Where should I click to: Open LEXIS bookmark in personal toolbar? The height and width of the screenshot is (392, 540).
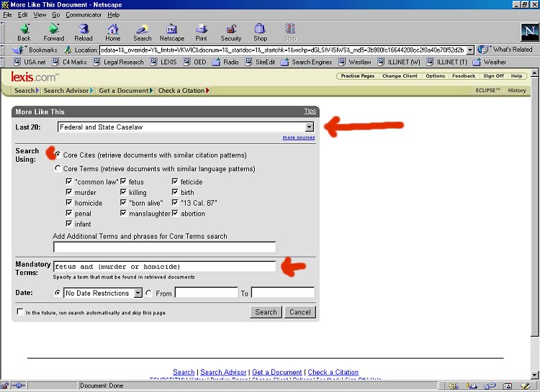click(x=163, y=62)
